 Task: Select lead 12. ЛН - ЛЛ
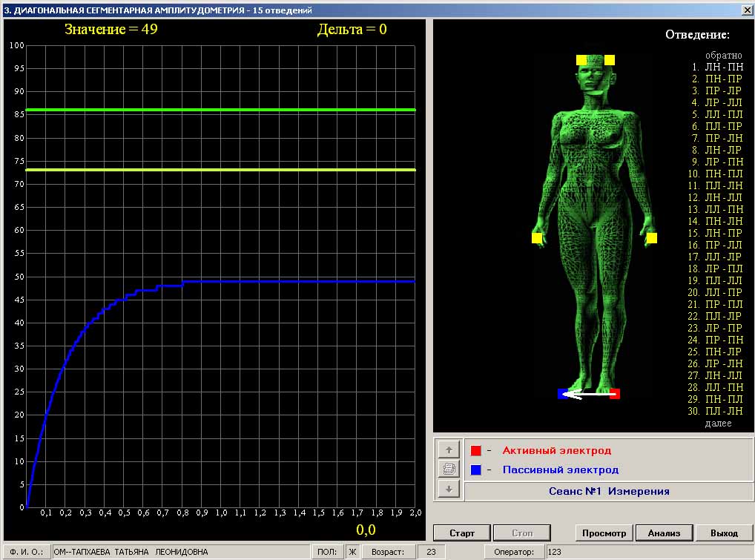tap(716, 197)
